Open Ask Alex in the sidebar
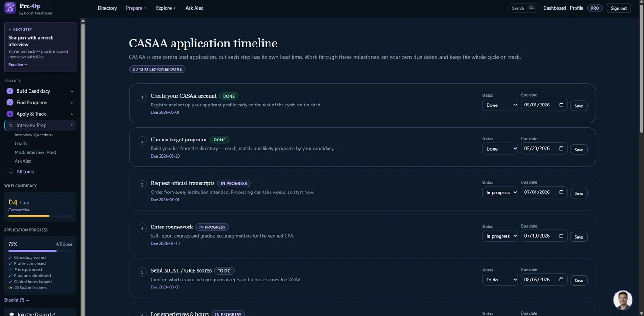This screenshot has width=644, height=316. click(23, 161)
